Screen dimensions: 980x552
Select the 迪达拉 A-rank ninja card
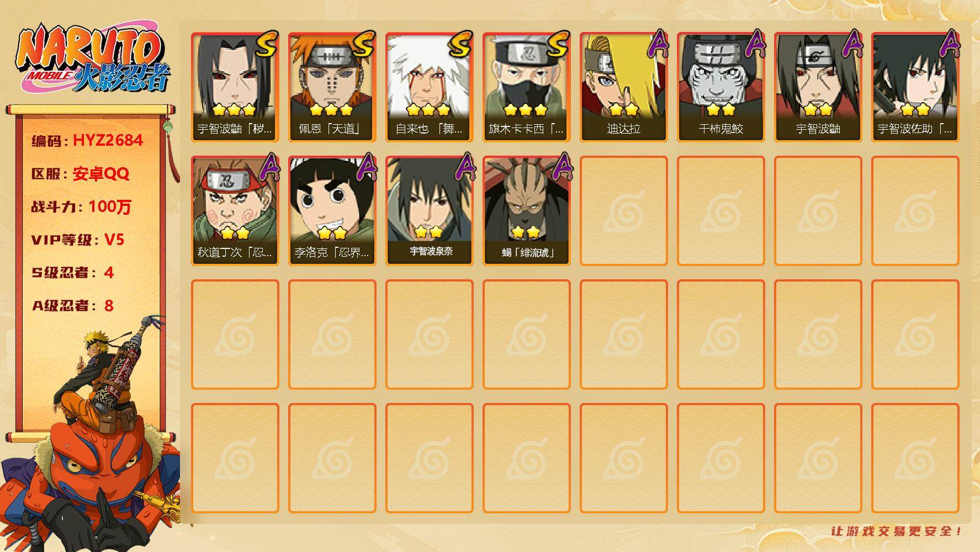click(x=623, y=87)
